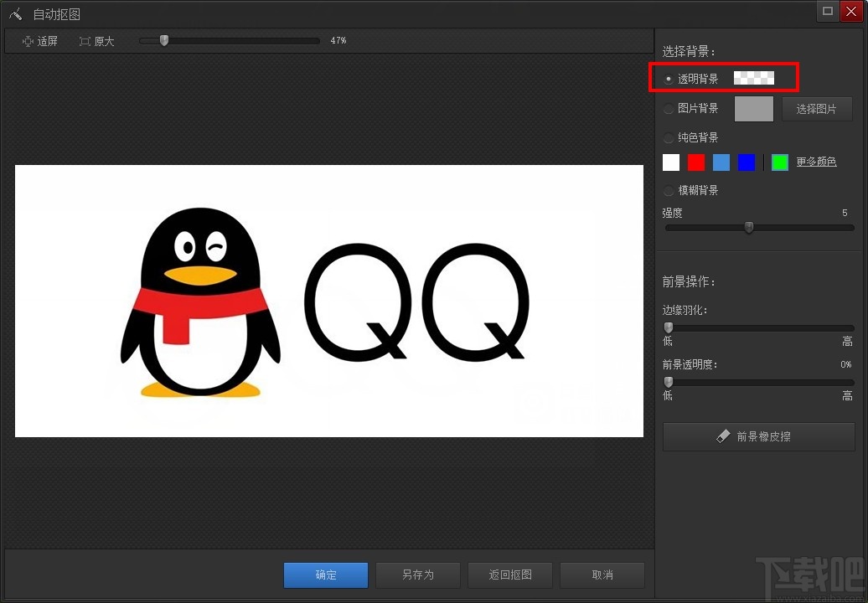Pick the light blue color swatch

pos(721,162)
